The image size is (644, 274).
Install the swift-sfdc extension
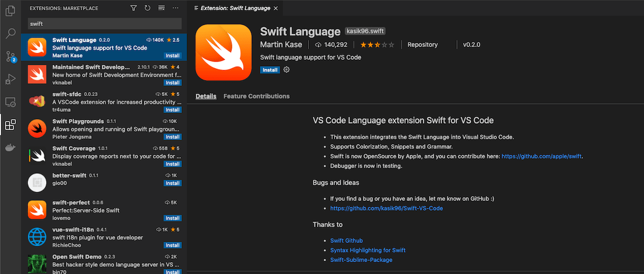pyautogui.click(x=172, y=110)
